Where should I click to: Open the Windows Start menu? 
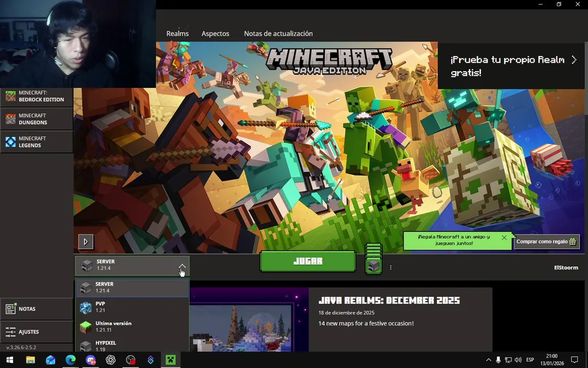pos(10,360)
